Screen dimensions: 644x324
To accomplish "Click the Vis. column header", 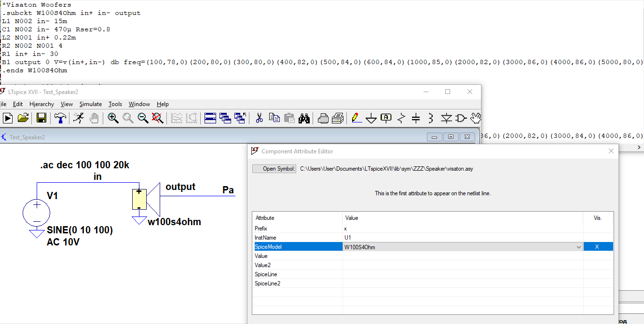I will (x=598, y=218).
